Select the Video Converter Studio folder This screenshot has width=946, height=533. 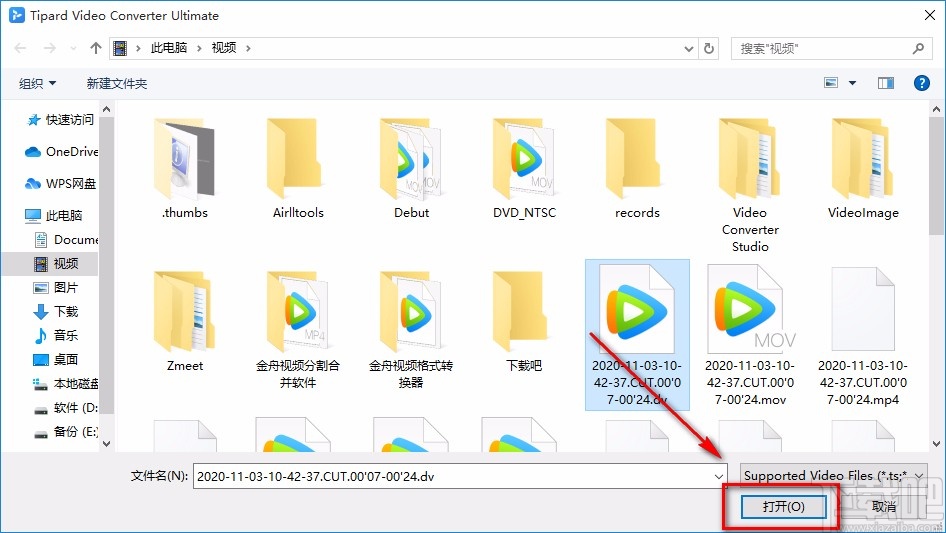coord(750,186)
